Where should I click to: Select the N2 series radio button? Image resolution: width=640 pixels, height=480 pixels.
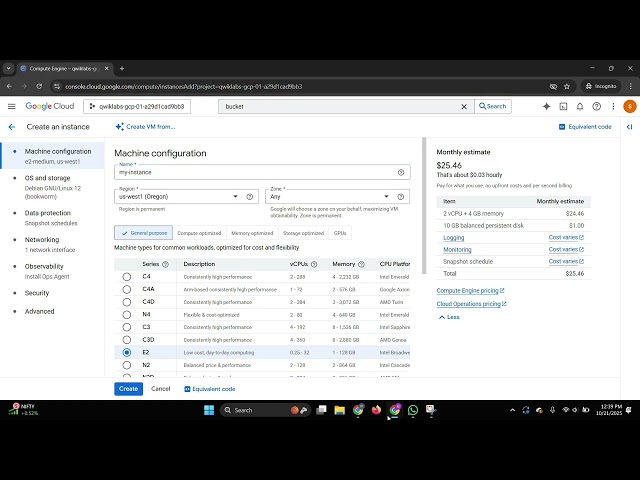pyautogui.click(x=127, y=365)
